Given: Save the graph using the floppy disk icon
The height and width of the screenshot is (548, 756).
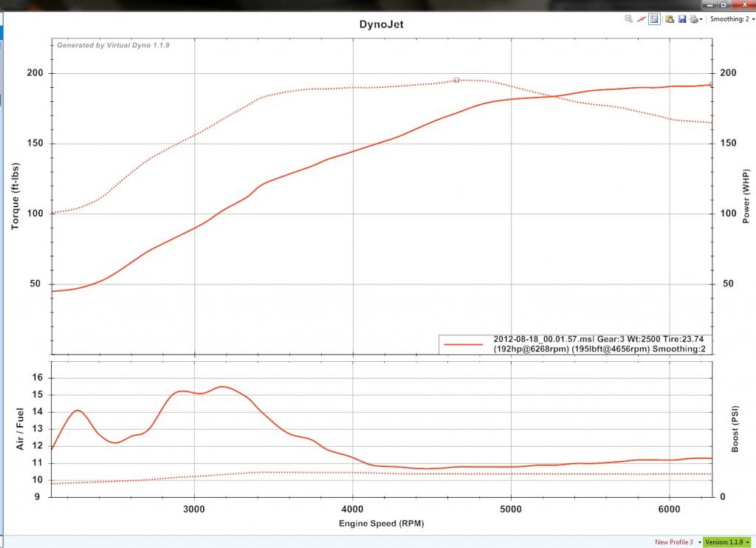Looking at the screenshot, I should click(681, 19).
